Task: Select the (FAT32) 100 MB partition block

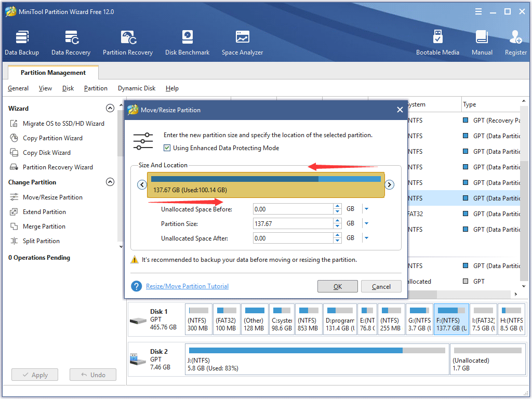Action: click(x=227, y=320)
